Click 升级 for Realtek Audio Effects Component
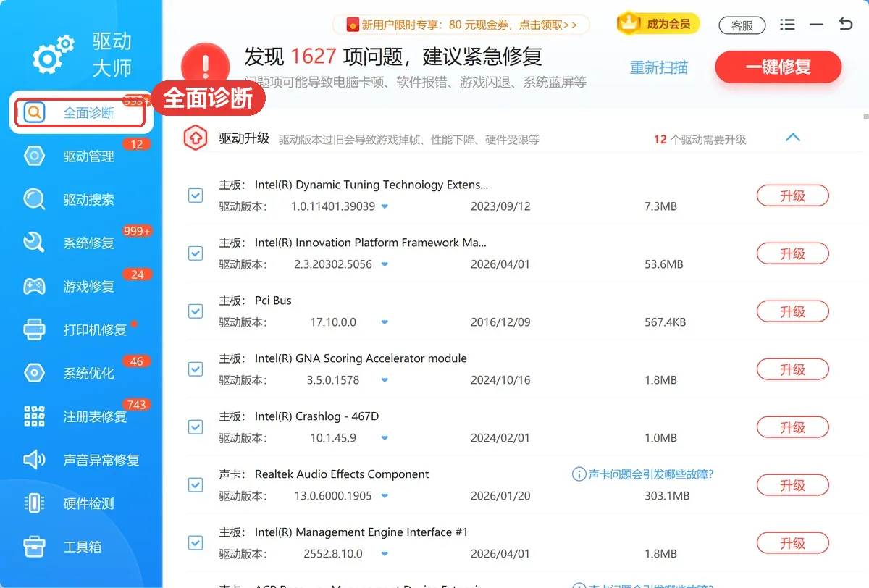This screenshot has height=588, width=869. click(x=793, y=485)
